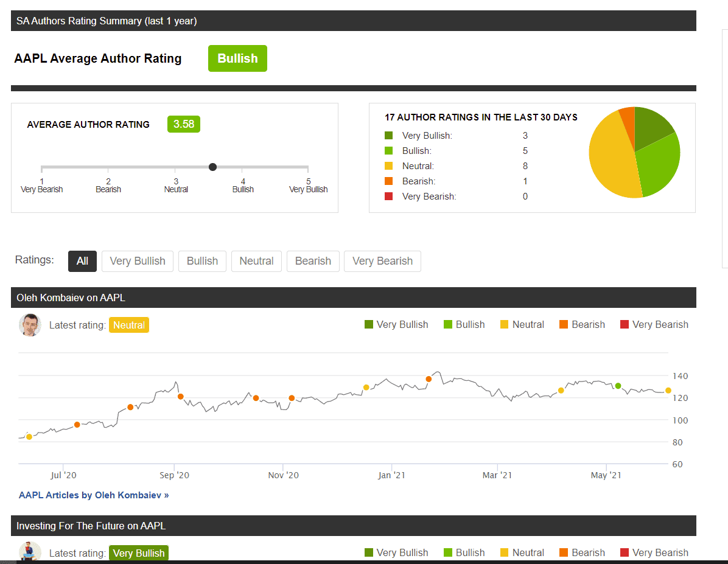Click the 17 Author Ratings heading

481,117
